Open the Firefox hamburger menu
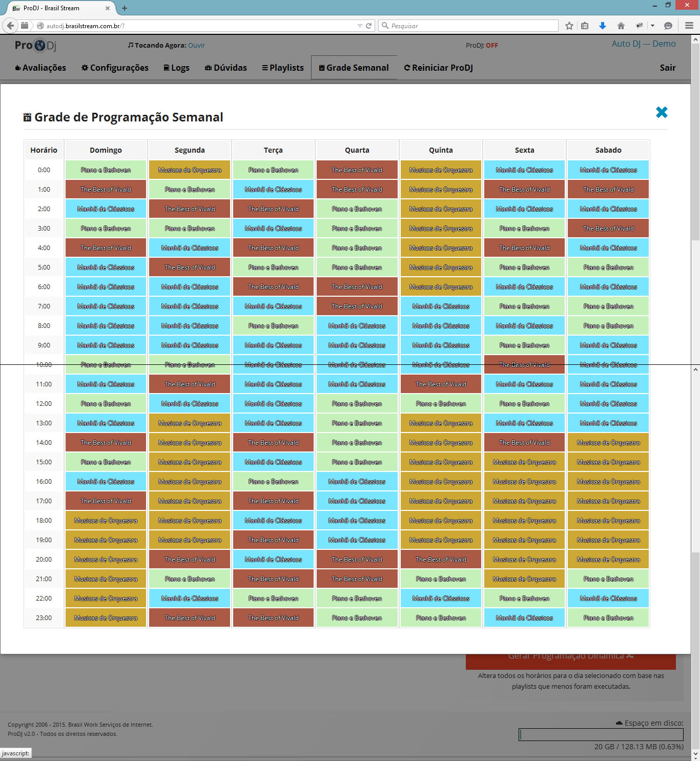700x761 pixels. [x=689, y=26]
